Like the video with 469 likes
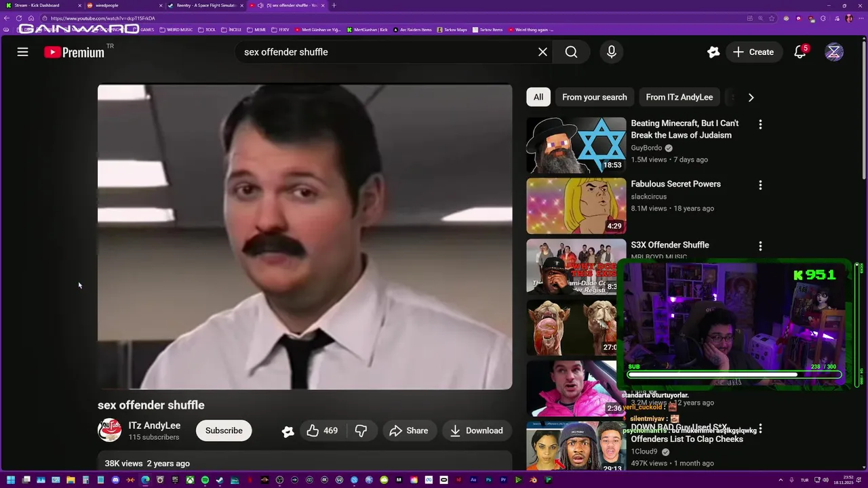868x488 pixels. click(x=322, y=430)
